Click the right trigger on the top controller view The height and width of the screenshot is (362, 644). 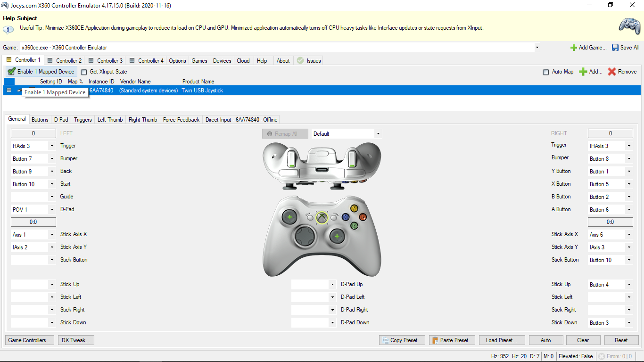352,158
